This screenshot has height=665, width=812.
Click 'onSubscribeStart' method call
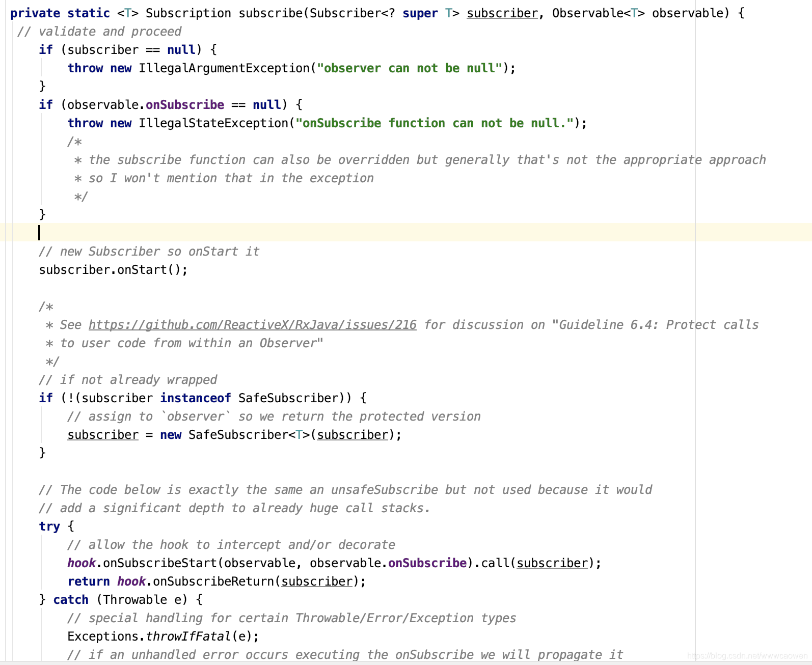[x=160, y=563]
